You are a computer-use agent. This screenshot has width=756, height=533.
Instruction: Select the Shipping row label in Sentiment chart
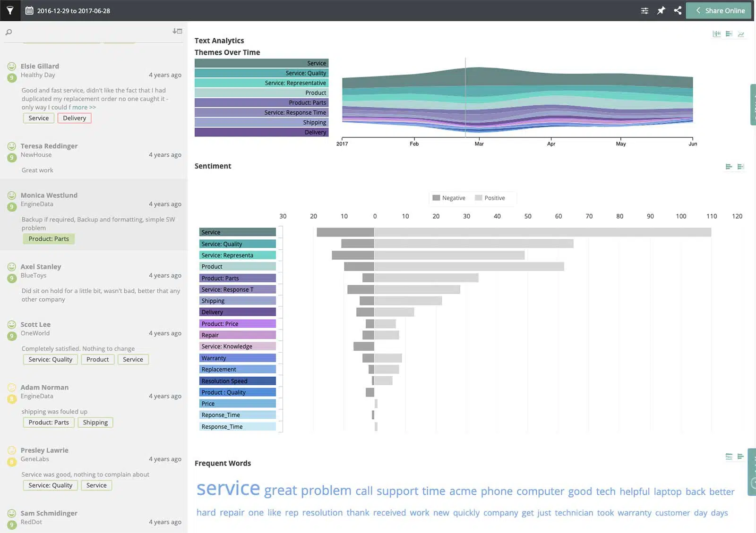point(238,301)
